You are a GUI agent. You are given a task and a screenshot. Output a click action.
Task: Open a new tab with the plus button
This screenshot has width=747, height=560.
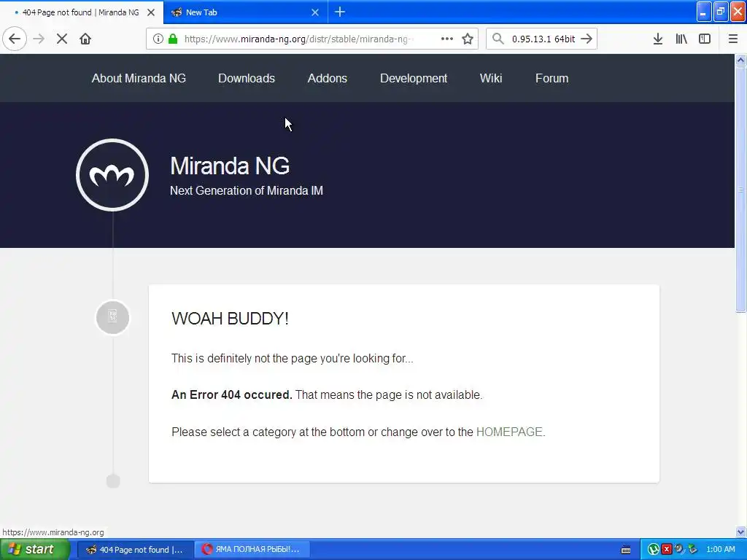(340, 12)
